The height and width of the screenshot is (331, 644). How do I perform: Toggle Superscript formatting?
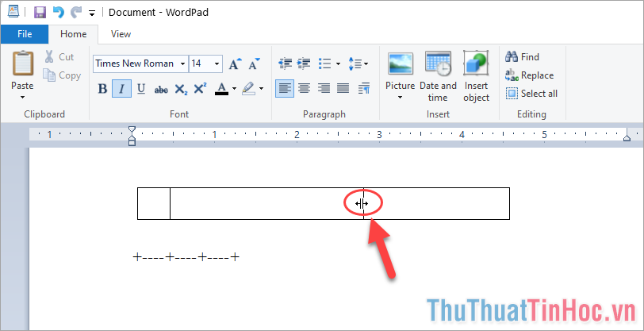[x=200, y=88]
